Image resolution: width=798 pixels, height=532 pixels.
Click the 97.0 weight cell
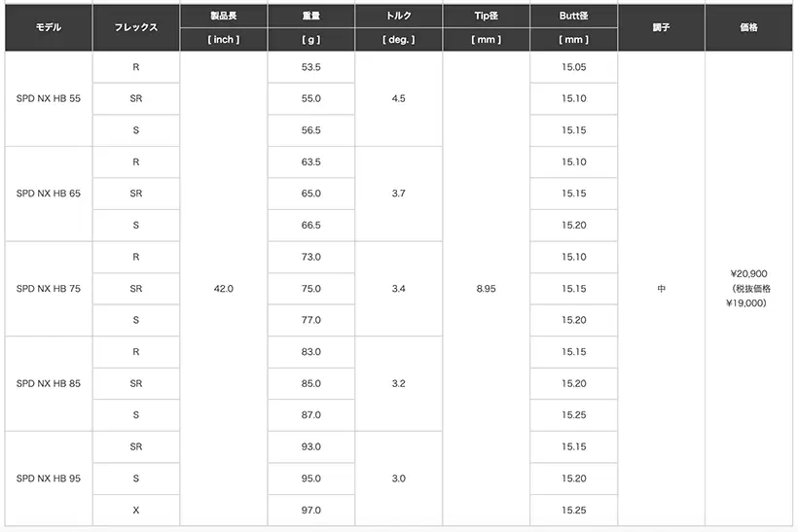click(310, 511)
